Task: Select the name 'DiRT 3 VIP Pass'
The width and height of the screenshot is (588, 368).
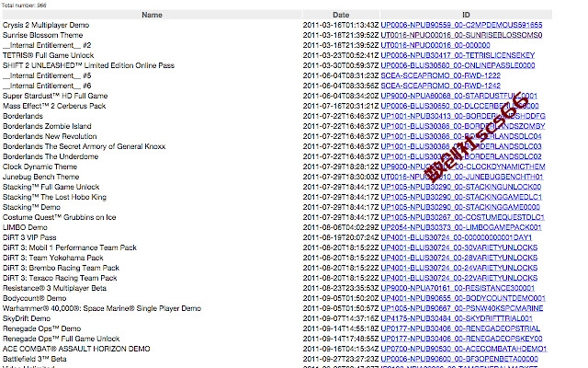Action: tap(29, 237)
